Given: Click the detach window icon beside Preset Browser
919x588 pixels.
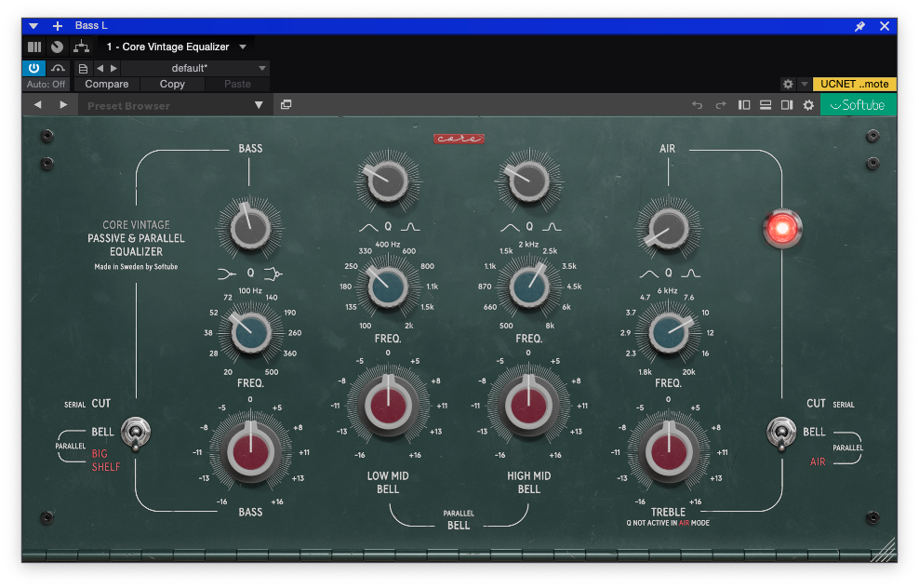Looking at the screenshot, I should tap(286, 104).
